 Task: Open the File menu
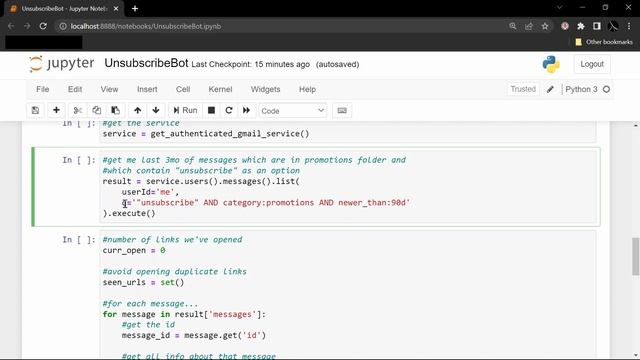[x=42, y=89]
